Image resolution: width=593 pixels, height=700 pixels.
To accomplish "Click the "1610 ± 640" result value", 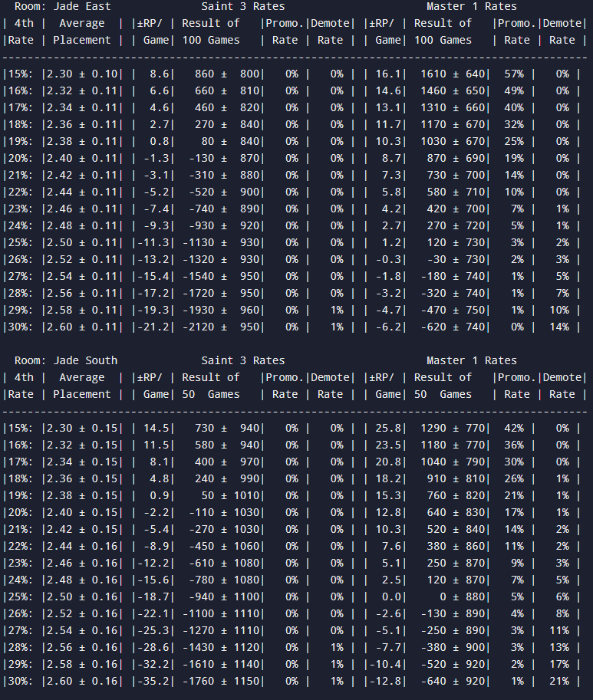I will 453,74.
